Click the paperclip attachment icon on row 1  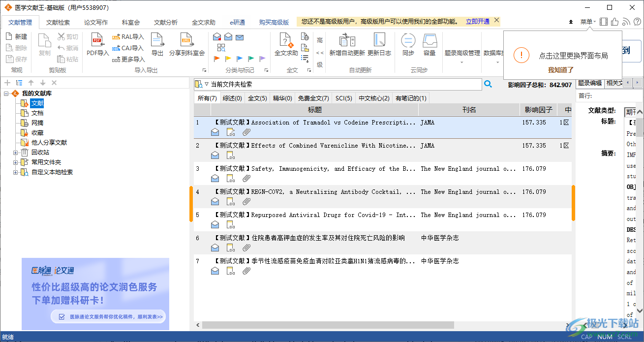point(246,132)
